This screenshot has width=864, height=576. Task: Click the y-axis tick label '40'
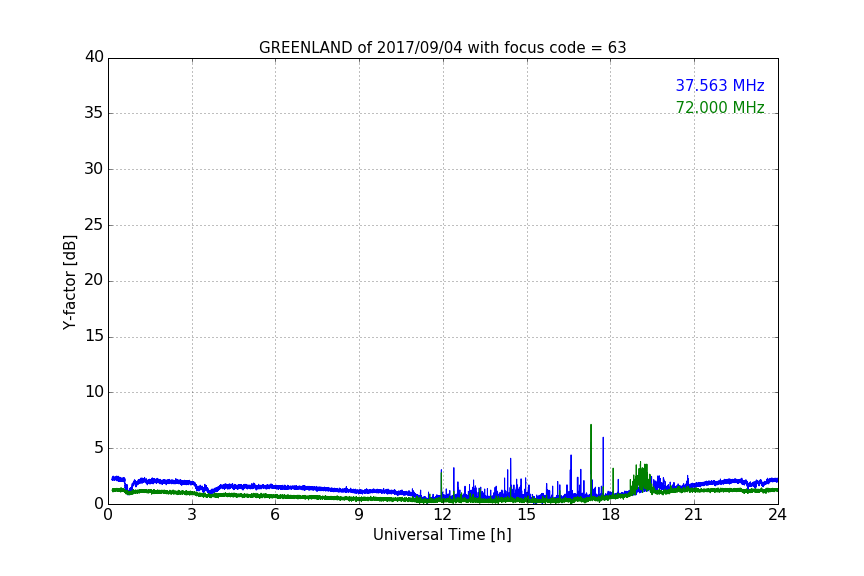[94, 57]
